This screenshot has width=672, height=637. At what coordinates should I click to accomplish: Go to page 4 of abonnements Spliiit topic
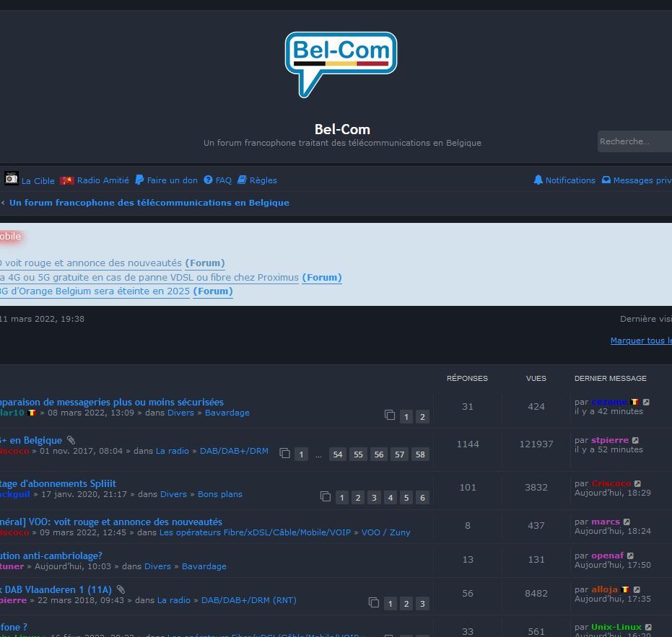point(390,498)
